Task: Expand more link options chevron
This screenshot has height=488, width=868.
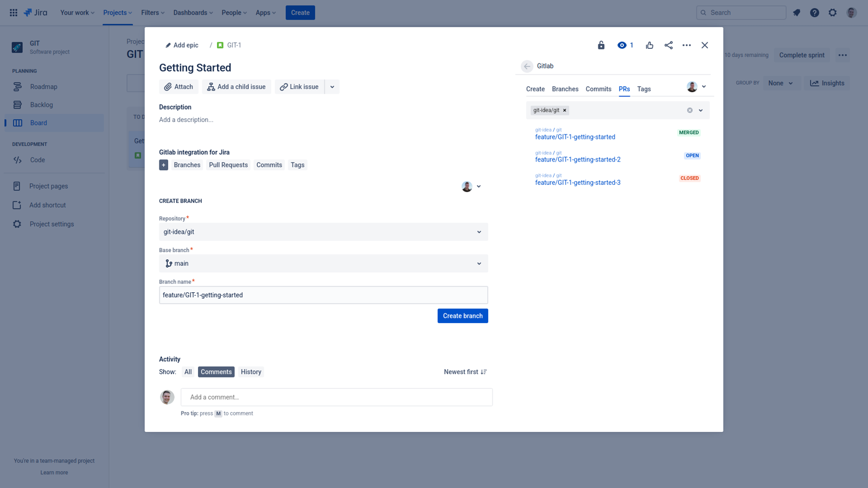Action: 332,87
